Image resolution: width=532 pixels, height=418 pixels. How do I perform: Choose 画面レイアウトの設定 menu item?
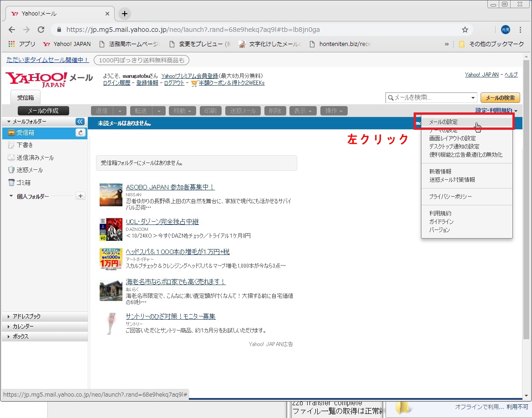point(452,138)
